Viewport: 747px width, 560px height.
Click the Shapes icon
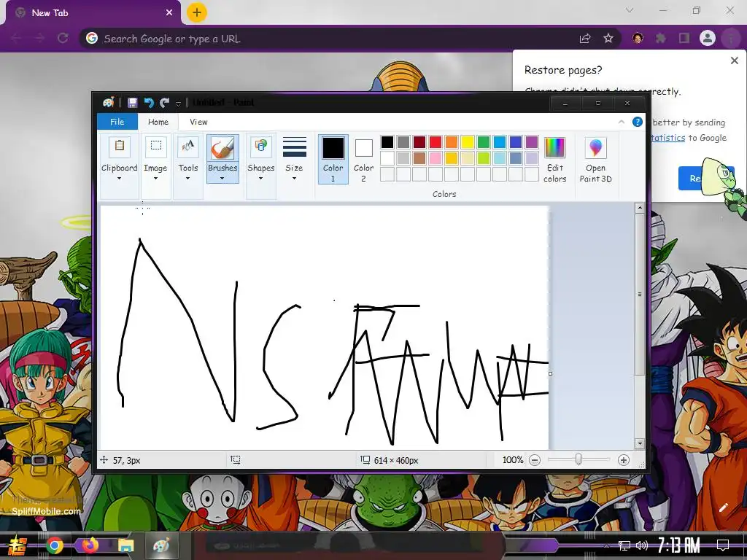261,147
